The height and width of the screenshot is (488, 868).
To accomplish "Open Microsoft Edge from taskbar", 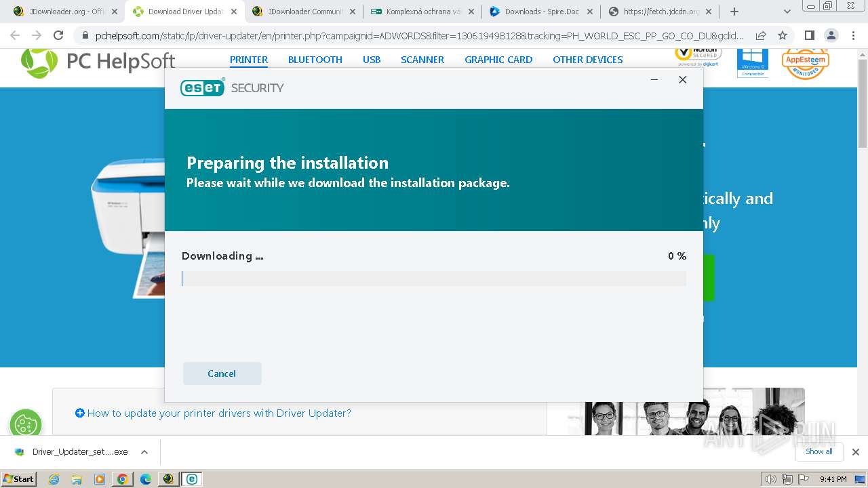I will pyautogui.click(x=146, y=479).
